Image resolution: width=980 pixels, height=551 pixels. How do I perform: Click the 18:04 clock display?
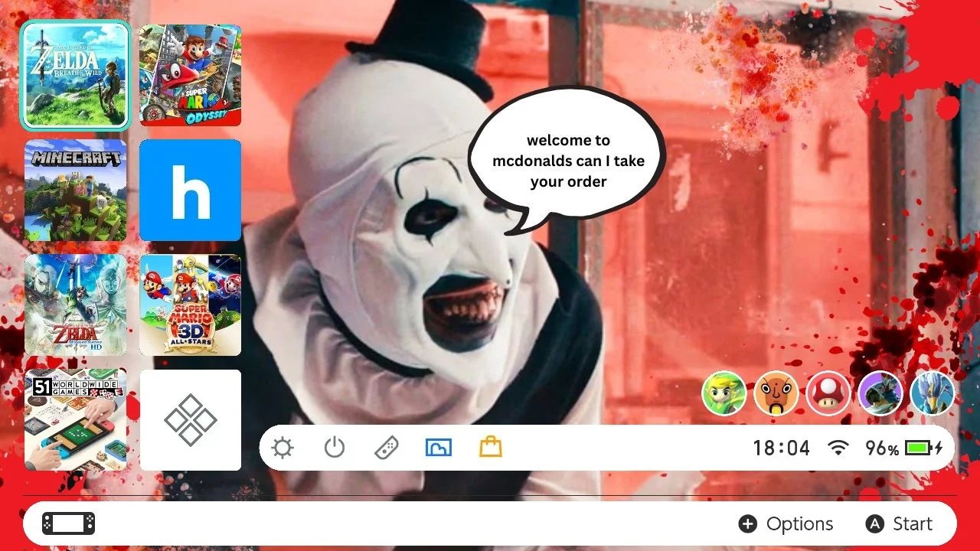[x=781, y=448]
